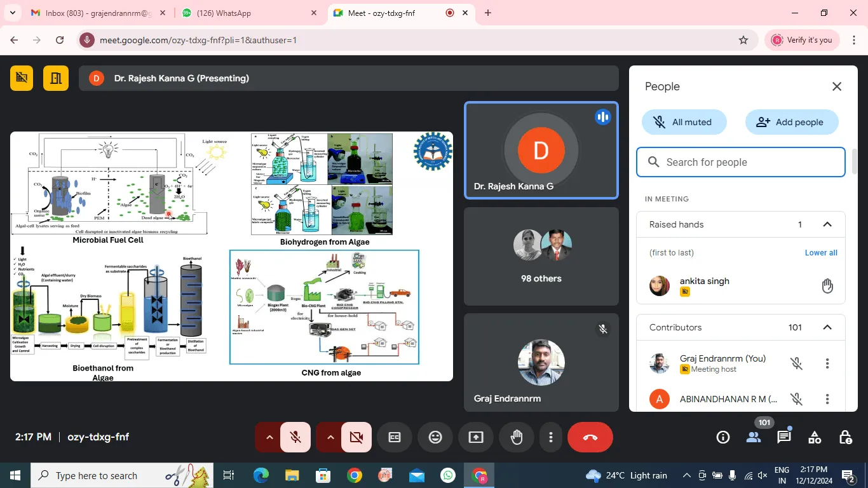Viewport: 868px width, 488px height.
Task: Click the Add people button
Action: [x=792, y=122]
